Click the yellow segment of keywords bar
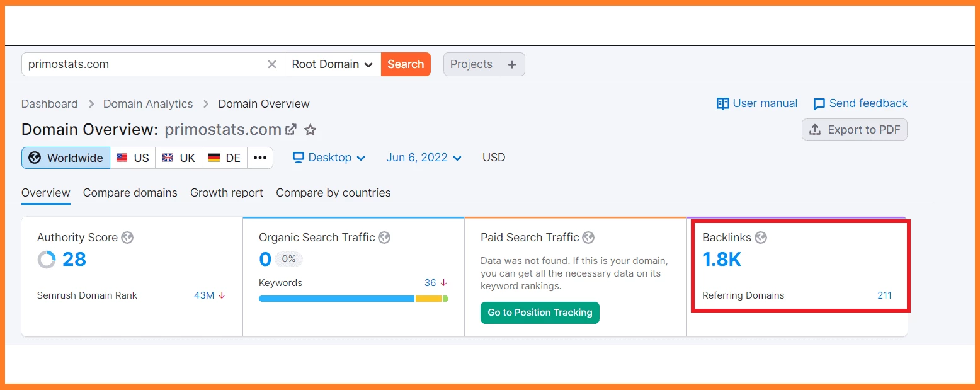The height and width of the screenshot is (390, 980). tap(428, 299)
